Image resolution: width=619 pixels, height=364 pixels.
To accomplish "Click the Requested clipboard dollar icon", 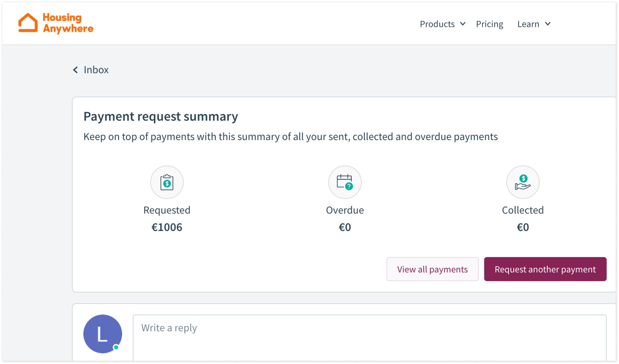I will [167, 182].
